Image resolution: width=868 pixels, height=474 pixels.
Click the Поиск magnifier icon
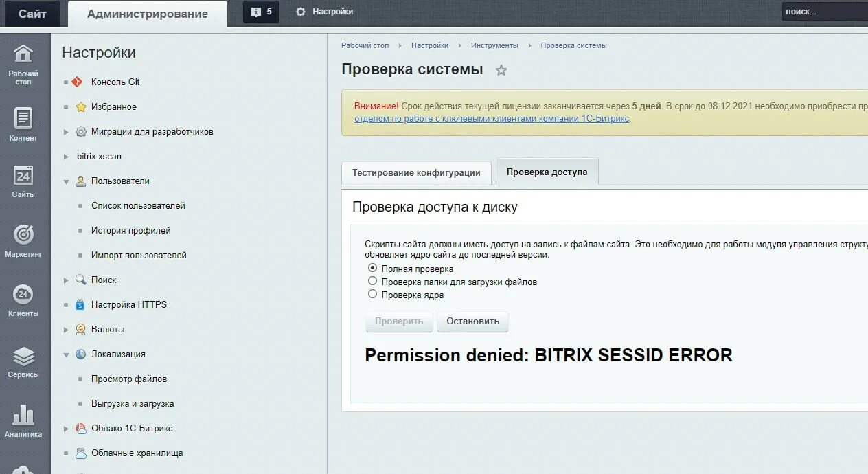click(80, 280)
